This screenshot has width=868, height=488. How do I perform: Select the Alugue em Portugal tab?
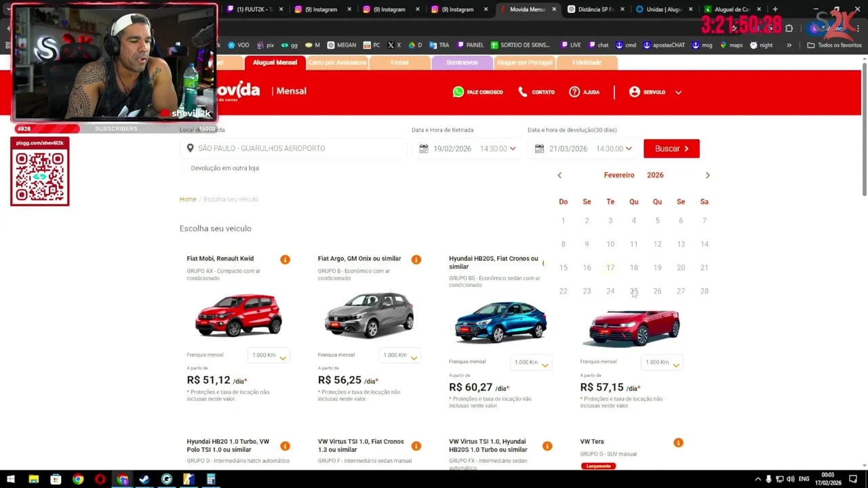[524, 62]
